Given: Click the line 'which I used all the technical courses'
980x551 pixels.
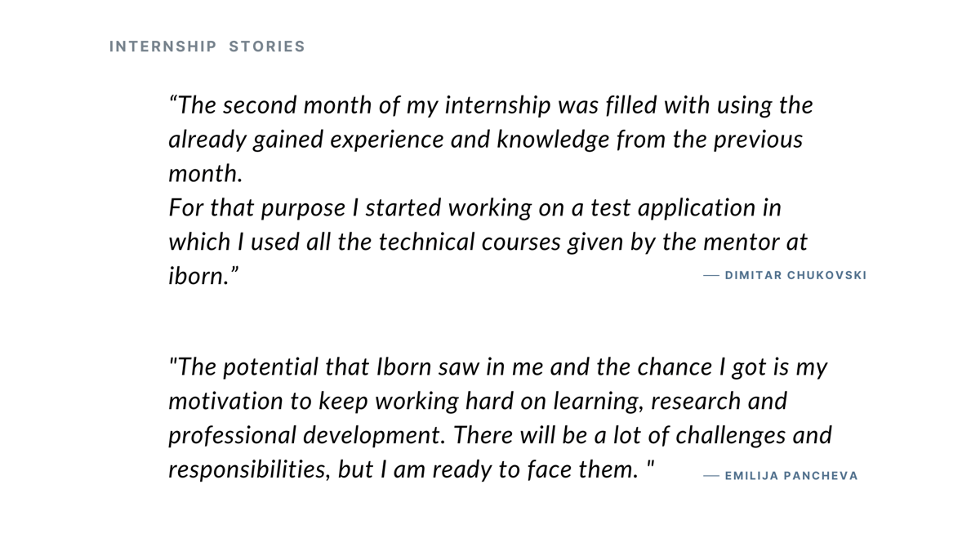Looking at the screenshot, I should click(488, 242).
